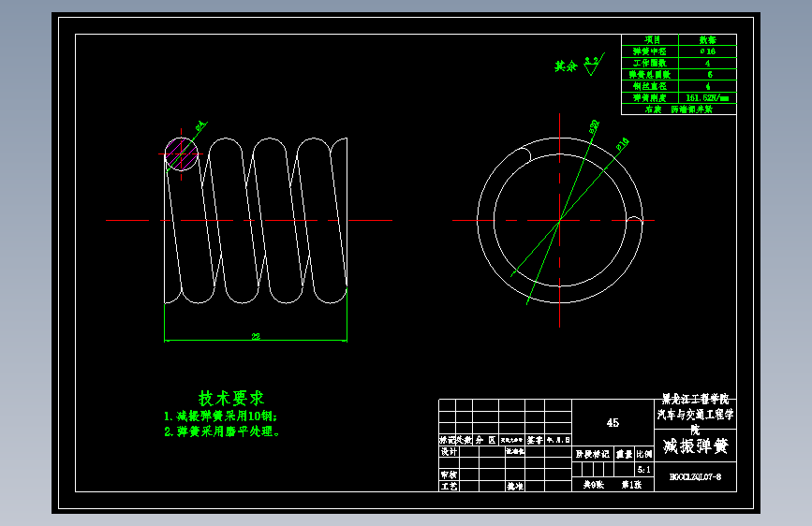Click the 减振弹簧 part name in title block
The image size is (812, 526).
[x=696, y=446]
